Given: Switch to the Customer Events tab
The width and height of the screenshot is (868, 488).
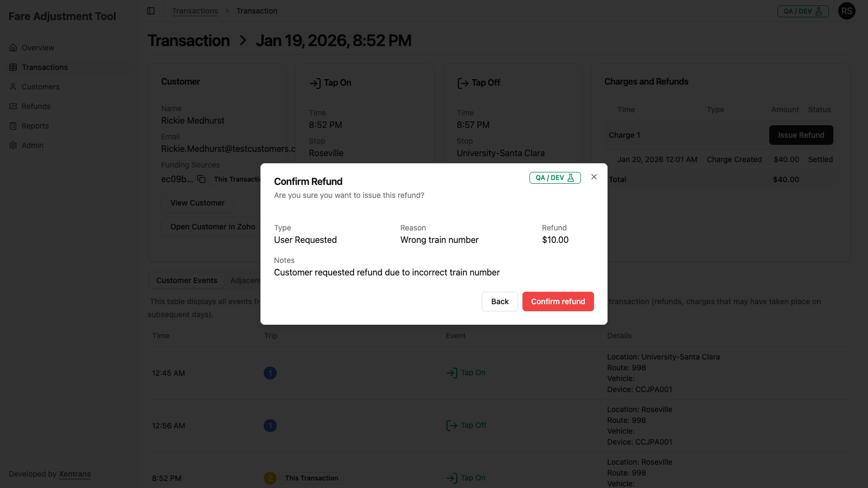Looking at the screenshot, I should tap(186, 280).
